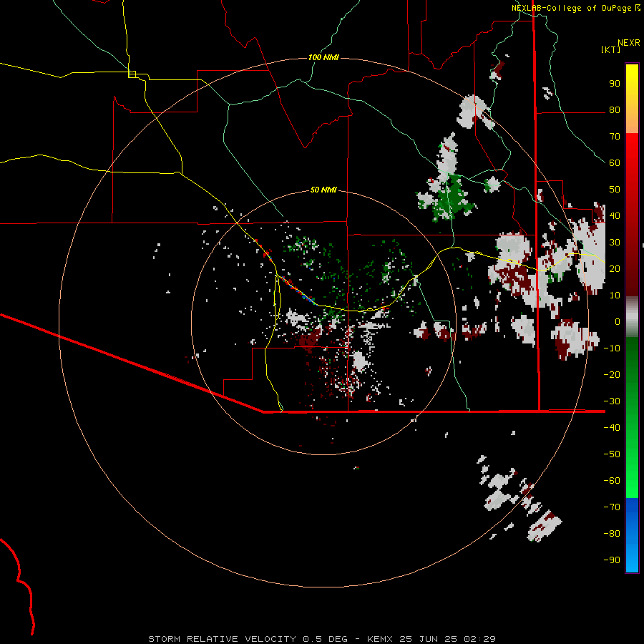Click the blue bottom segment of color bar
Viewport: 644px width, 644px height.
[x=632, y=535]
